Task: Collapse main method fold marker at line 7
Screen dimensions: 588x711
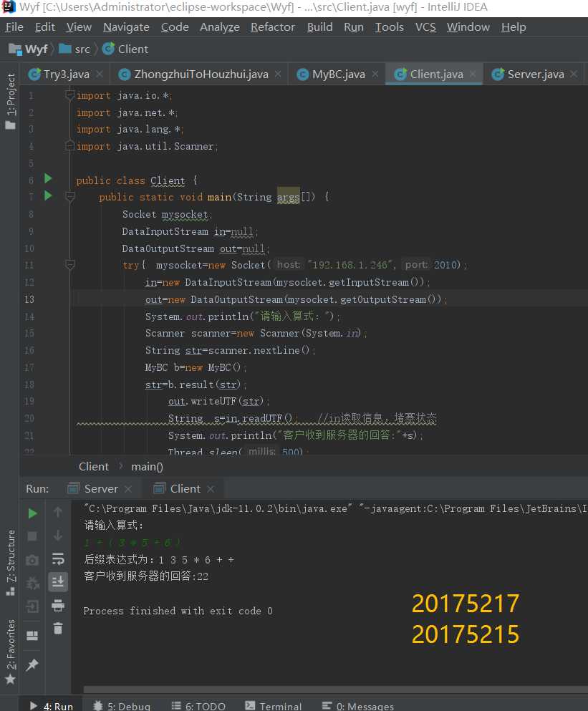Action: [70, 197]
